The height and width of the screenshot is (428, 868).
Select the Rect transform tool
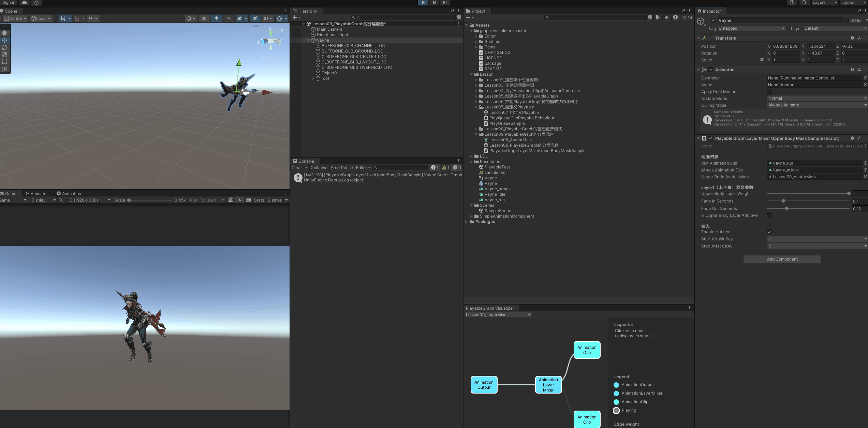click(x=4, y=62)
